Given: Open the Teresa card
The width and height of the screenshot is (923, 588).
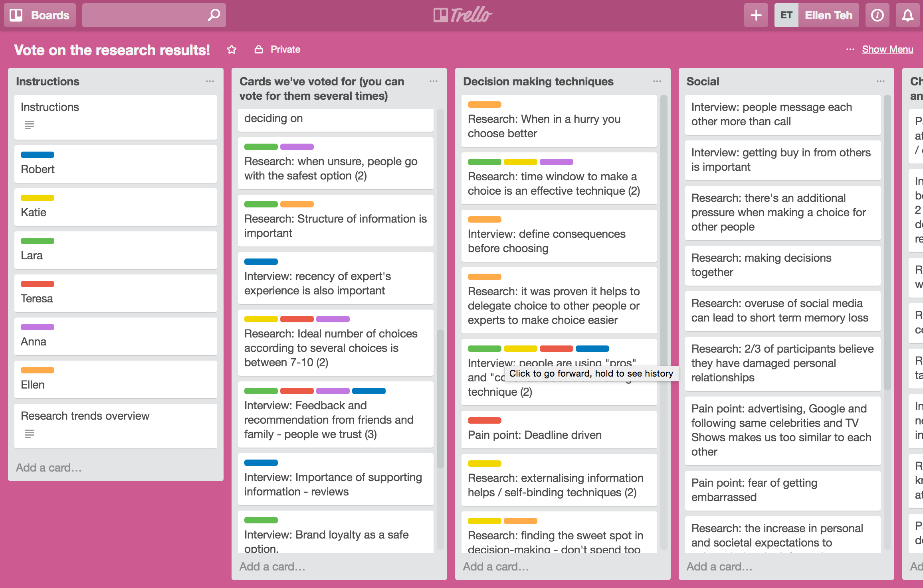Looking at the screenshot, I should [x=116, y=293].
